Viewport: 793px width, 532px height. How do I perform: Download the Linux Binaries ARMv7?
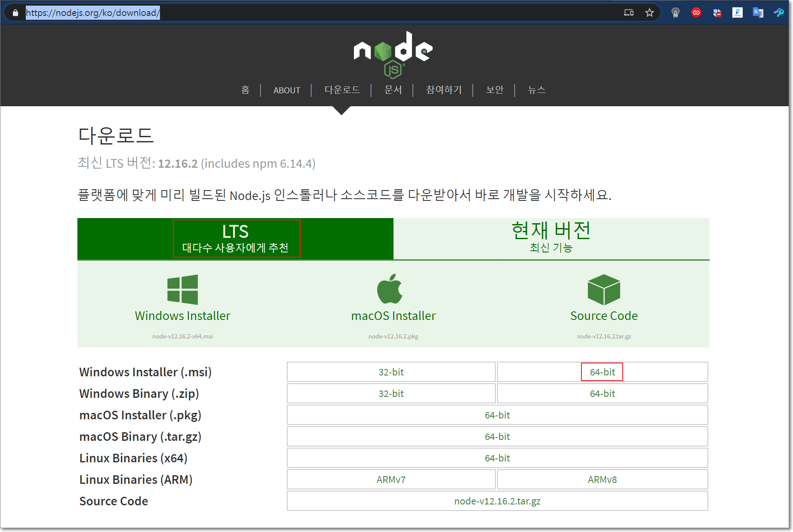pyautogui.click(x=391, y=480)
